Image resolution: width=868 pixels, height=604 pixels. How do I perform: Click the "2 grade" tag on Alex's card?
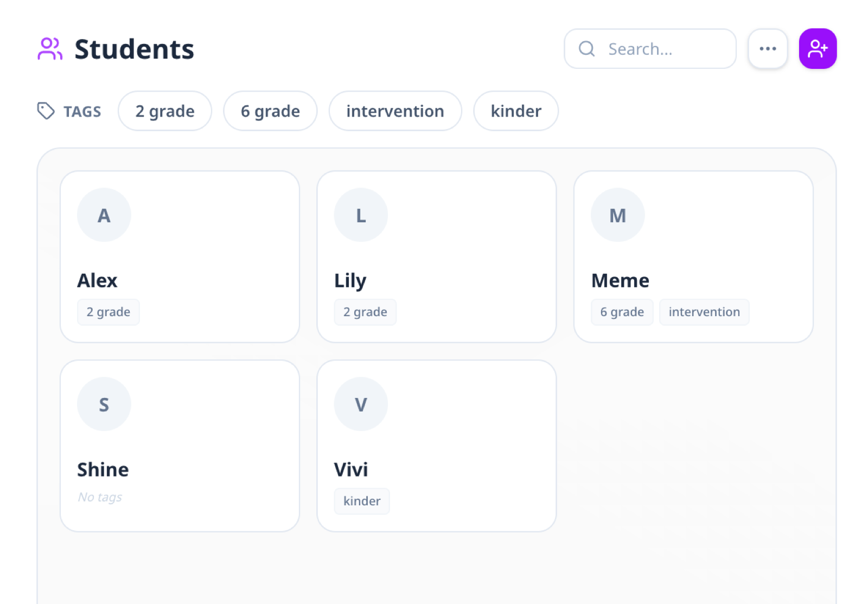tap(108, 312)
